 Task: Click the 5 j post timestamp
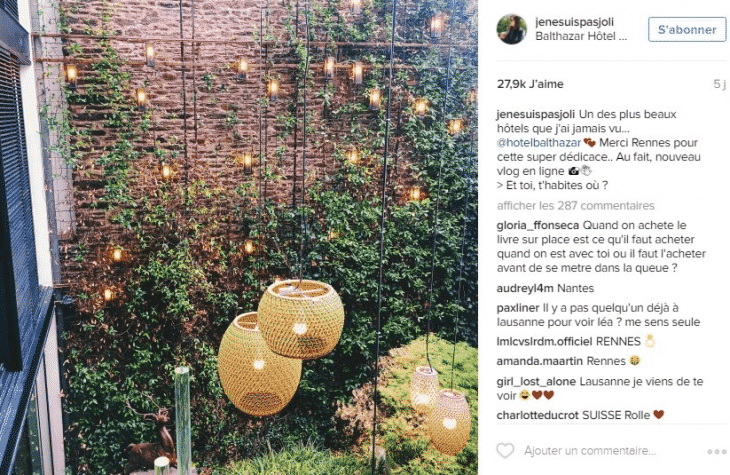point(719,84)
